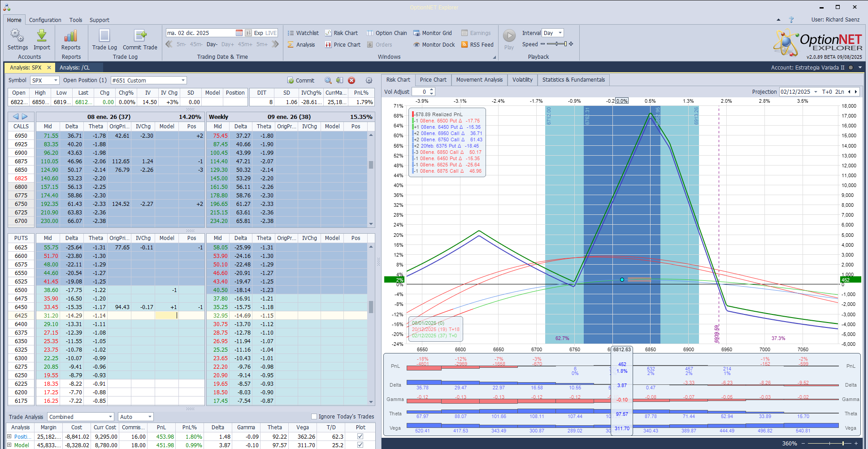
Task: Open the account selector dropdown arrow
Action: click(860, 68)
